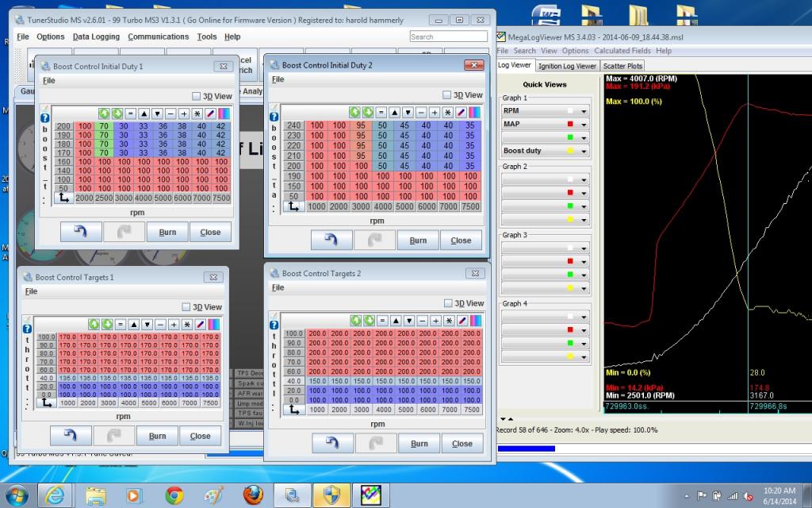This screenshot has height=508, width=812.
Task: Click the TunerStudio Search input field
Action: (x=448, y=37)
